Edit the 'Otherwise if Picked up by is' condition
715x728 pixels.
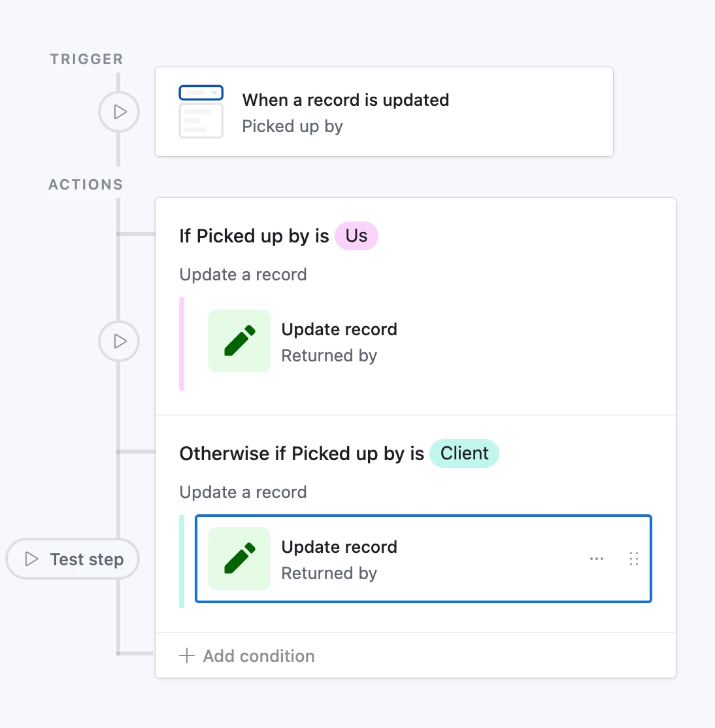click(302, 454)
